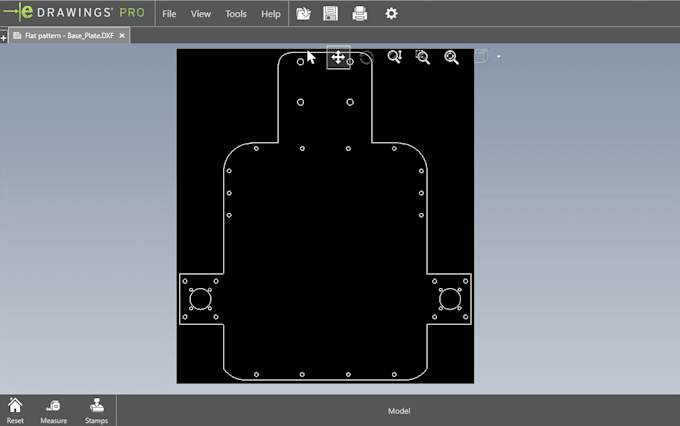Click the Reset home button
This screenshot has height=426, width=680.
point(15,411)
